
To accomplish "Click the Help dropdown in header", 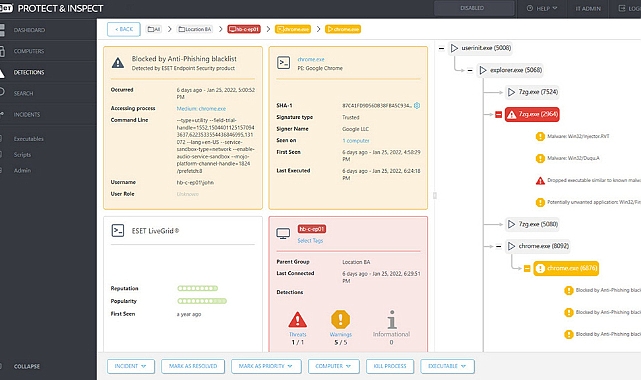I will (x=542, y=8).
